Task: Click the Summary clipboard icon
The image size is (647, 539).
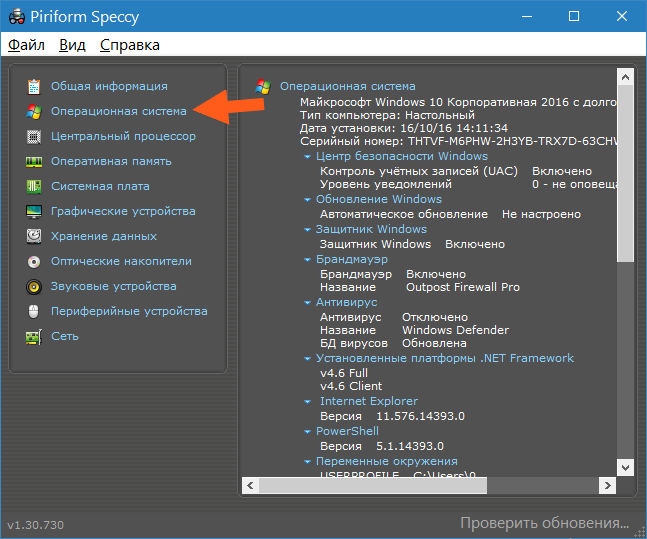Action: coord(34,86)
